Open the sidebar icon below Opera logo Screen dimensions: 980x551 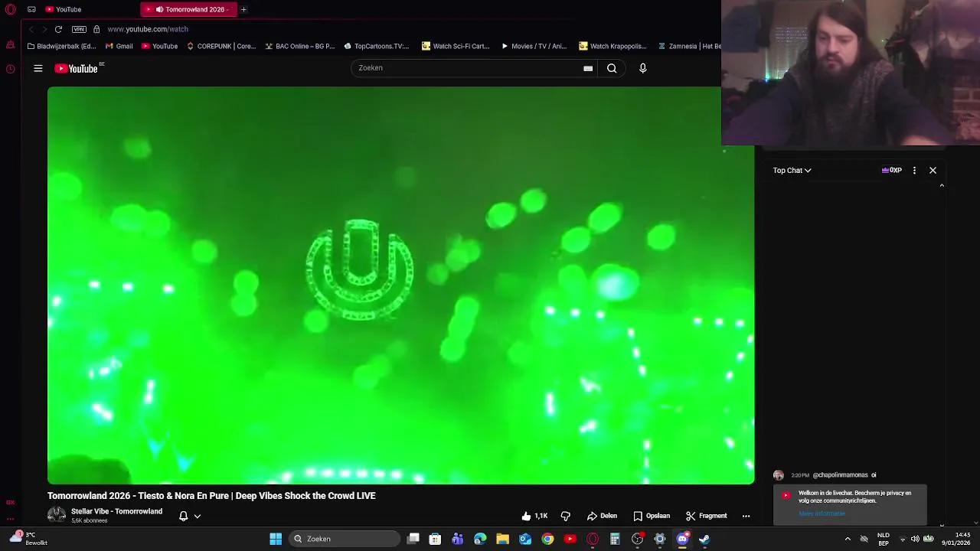pyautogui.click(x=11, y=45)
